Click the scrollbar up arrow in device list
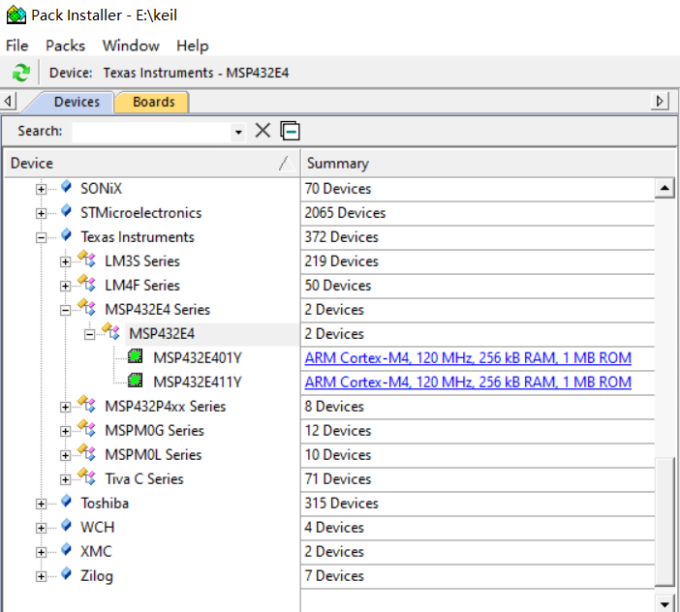The width and height of the screenshot is (680, 612). point(663,188)
